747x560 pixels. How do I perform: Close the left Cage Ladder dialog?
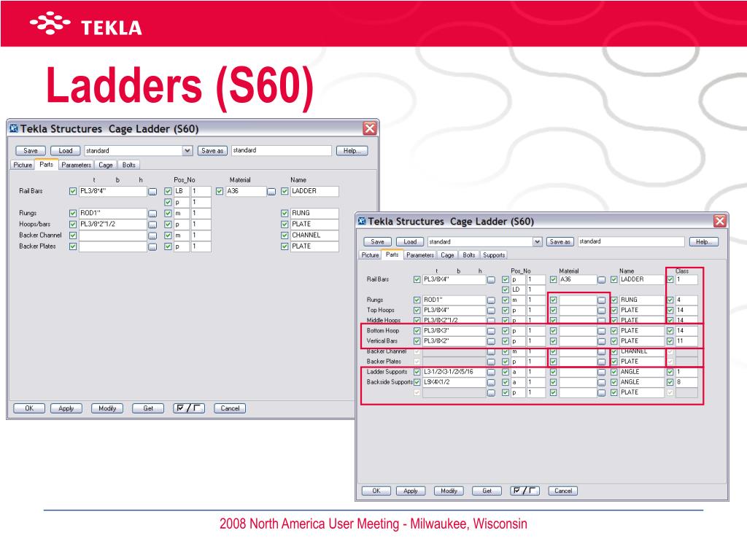[370, 128]
